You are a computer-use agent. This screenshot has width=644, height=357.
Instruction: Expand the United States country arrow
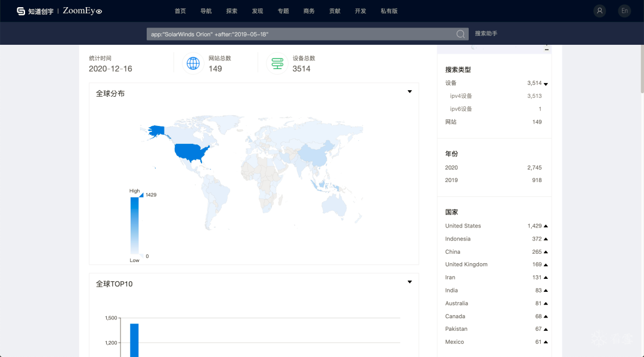coord(546,226)
